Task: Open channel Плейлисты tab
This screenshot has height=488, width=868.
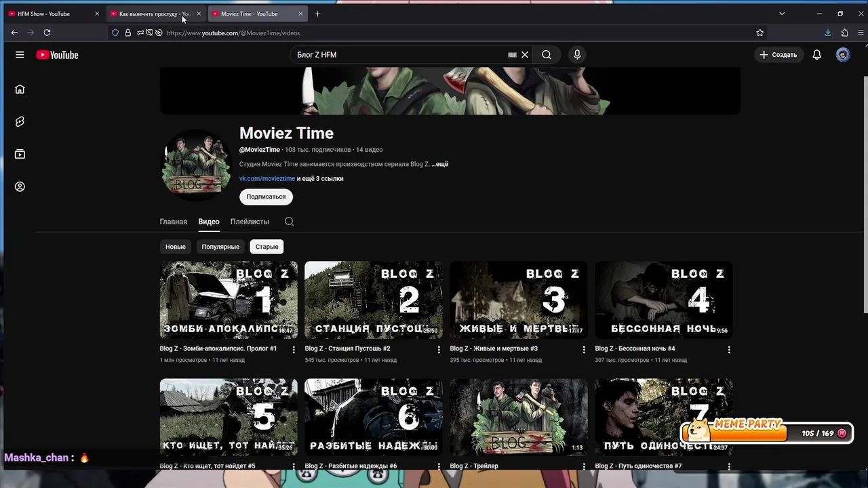Action: pyautogui.click(x=250, y=222)
